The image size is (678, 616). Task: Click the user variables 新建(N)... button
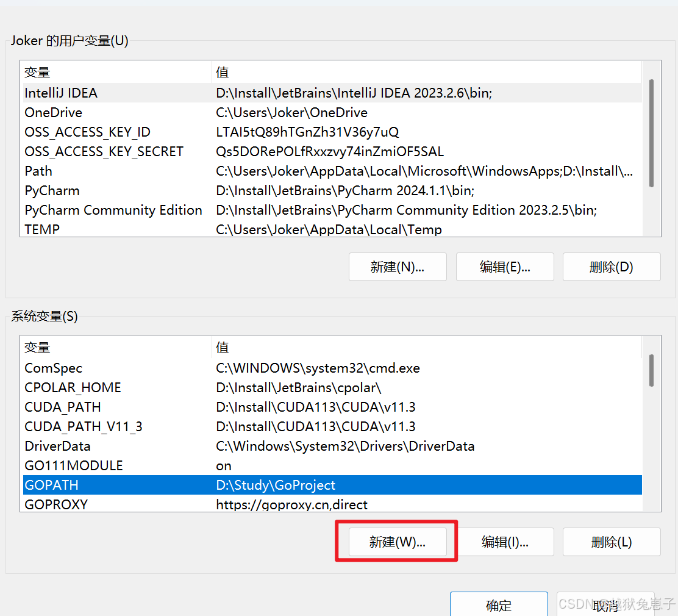[398, 267]
